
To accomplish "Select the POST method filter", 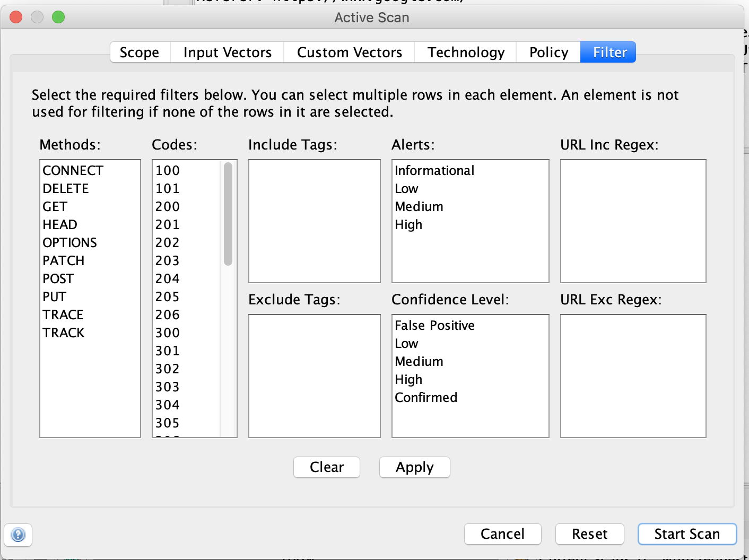I will 57,278.
